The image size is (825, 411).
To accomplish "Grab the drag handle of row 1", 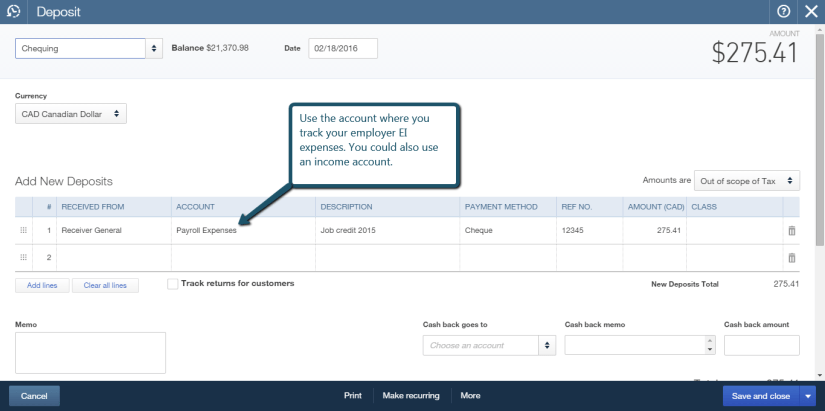I will click(x=24, y=230).
